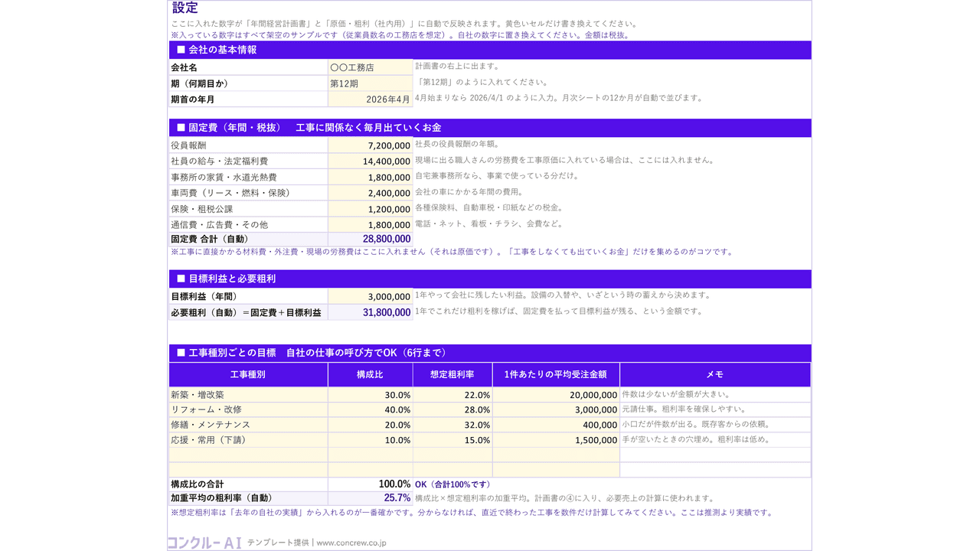Select the 通信費・広告費・その他 amount cell
980x551 pixels.
371,225
